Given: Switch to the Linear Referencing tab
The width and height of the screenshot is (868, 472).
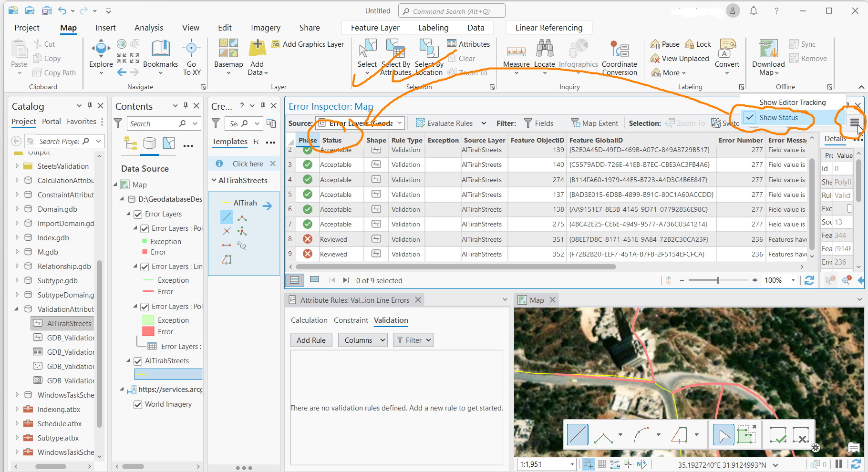Looking at the screenshot, I should click(548, 27).
